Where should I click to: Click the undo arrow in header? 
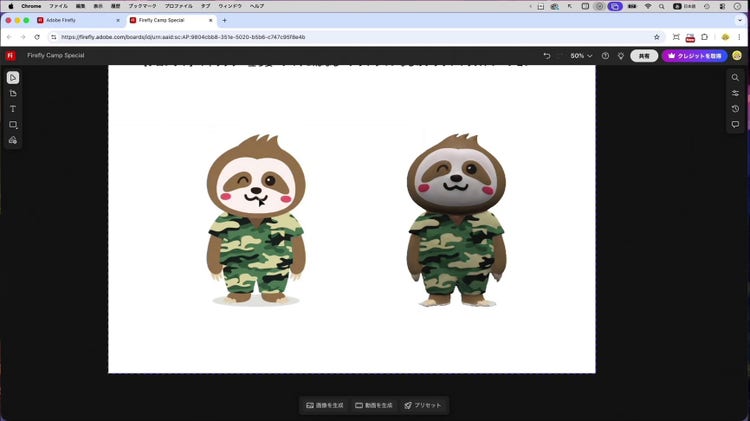point(546,56)
